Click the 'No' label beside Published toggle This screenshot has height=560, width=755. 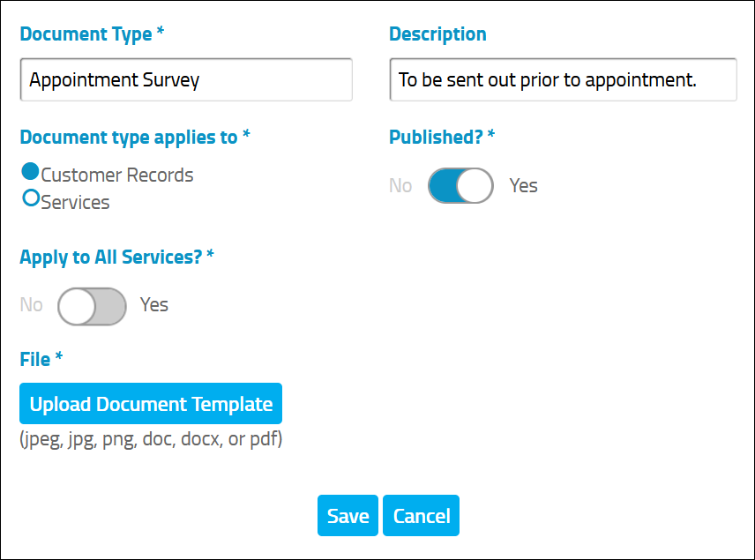pyautogui.click(x=400, y=185)
